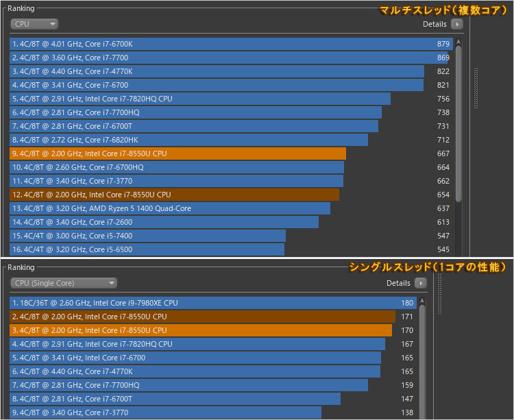Viewport: 514px width, 420px height.
Task: Open the CPU (Single Core) dropdown
Action: pos(64,283)
